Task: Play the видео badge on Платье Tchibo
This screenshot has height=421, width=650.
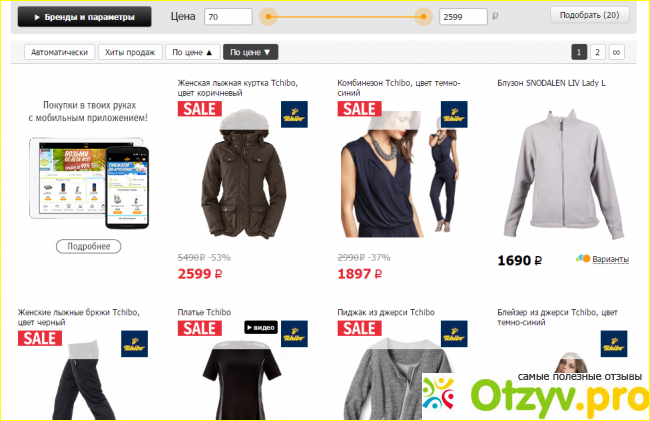Action: pos(261,327)
